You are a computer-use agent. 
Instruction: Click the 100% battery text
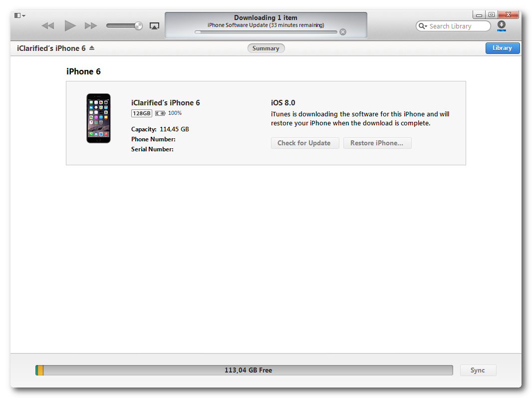click(175, 113)
